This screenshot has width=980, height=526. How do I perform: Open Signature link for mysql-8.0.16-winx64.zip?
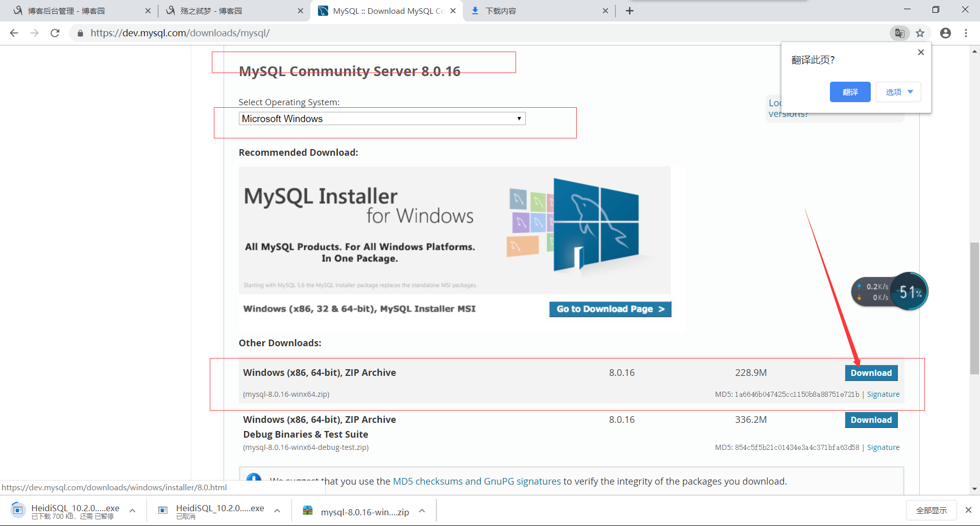(883, 394)
